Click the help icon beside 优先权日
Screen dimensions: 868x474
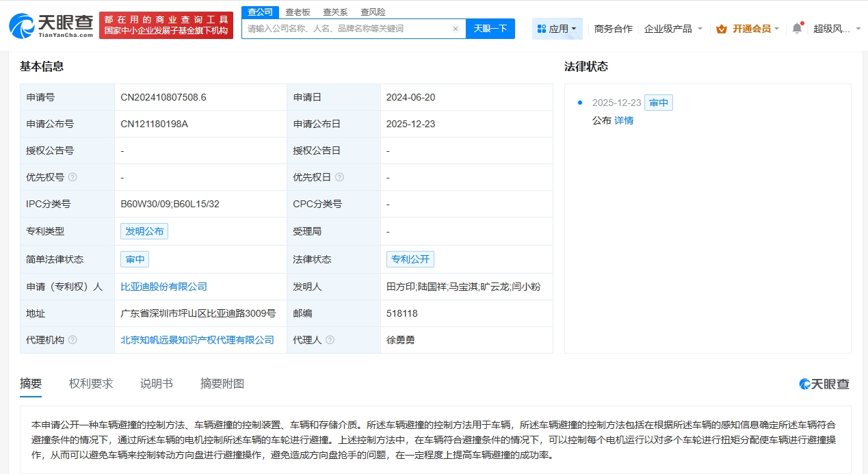click(x=339, y=177)
